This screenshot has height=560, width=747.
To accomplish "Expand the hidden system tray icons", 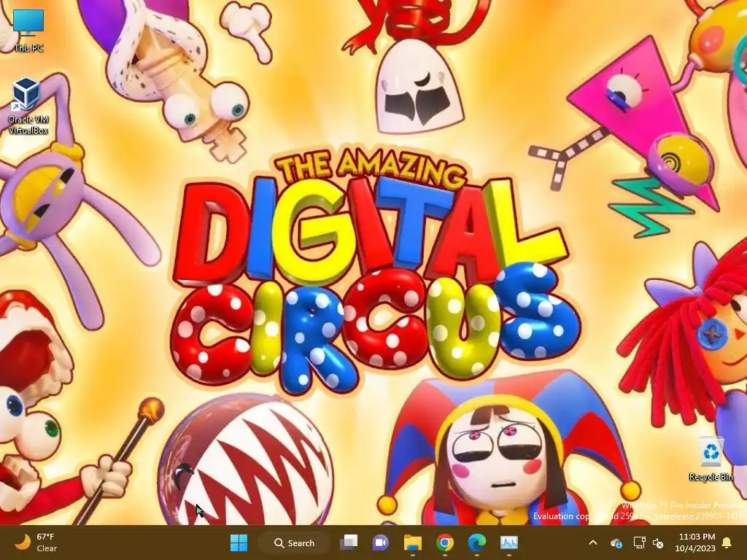I will (x=593, y=542).
